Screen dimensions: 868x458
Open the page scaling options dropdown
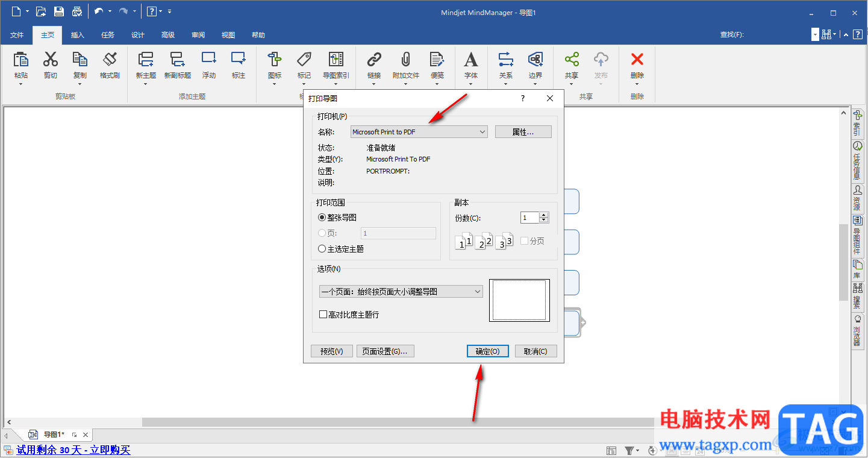coord(401,292)
